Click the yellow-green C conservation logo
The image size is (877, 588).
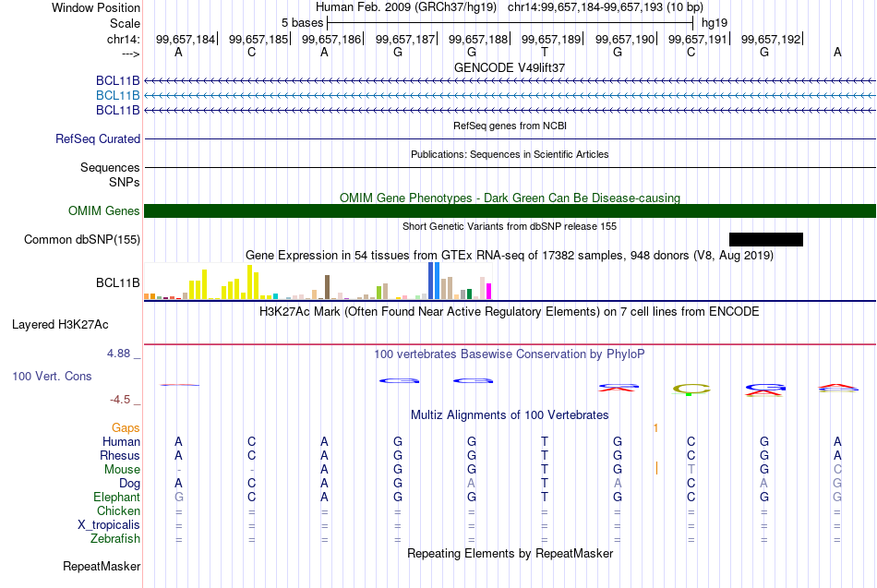tap(691, 390)
